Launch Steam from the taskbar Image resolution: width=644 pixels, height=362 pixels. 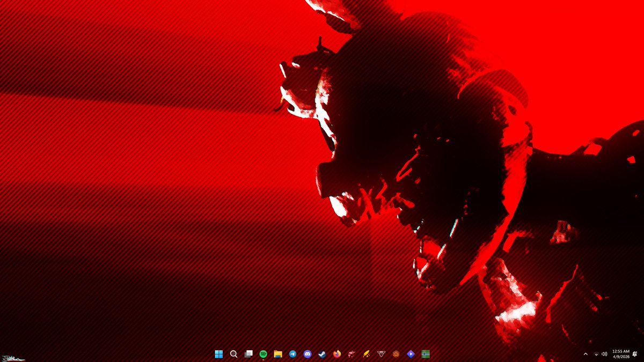322,354
